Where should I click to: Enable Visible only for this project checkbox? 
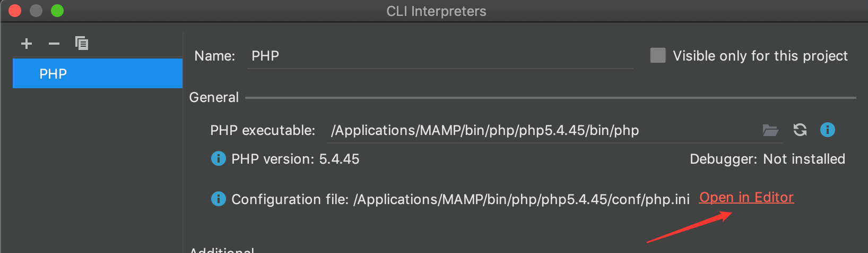click(x=658, y=55)
